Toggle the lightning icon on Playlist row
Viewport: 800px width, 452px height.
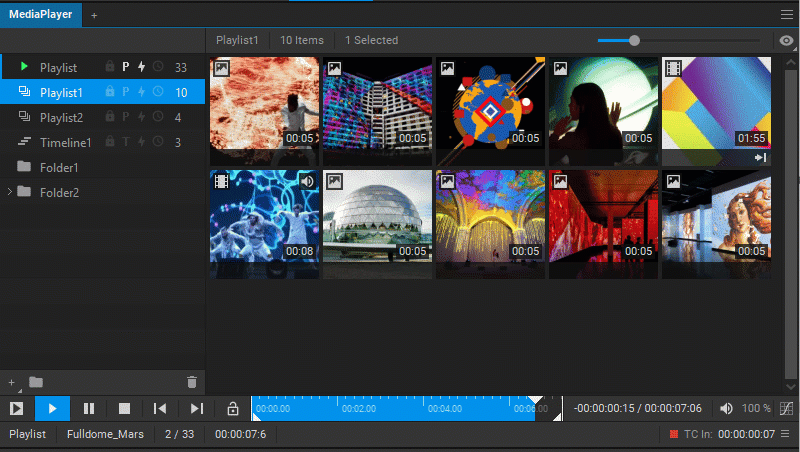(141, 66)
